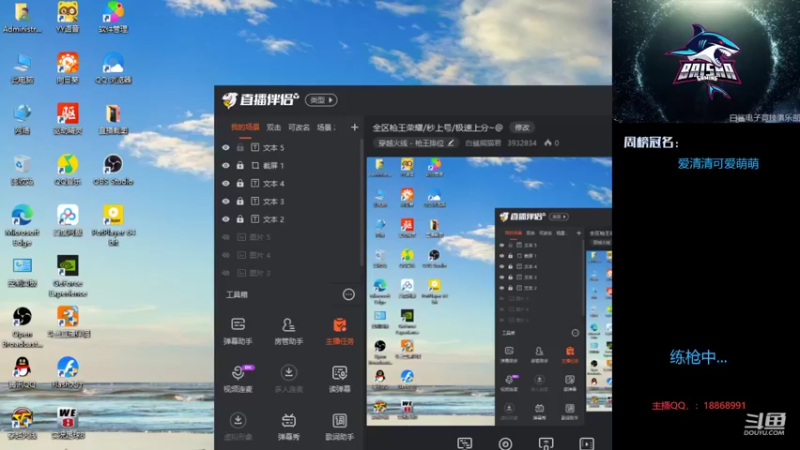Hide the 截屏 1 source with eye icon
This screenshot has height=450, width=800.
(x=226, y=165)
